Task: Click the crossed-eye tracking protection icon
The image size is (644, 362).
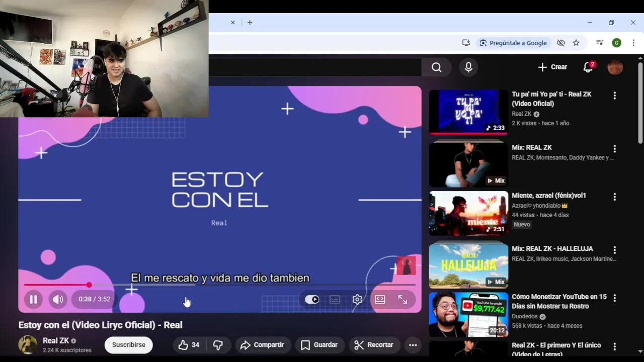Action: [x=561, y=43]
